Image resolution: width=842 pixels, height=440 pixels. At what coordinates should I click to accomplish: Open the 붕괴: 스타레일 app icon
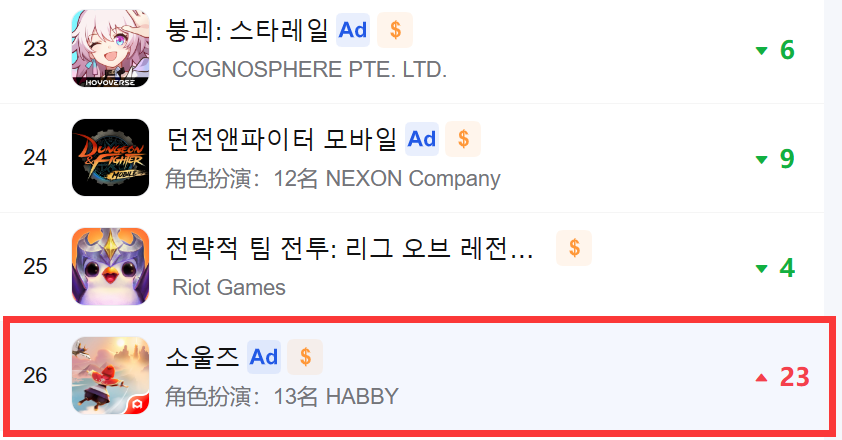tap(111, 48)
